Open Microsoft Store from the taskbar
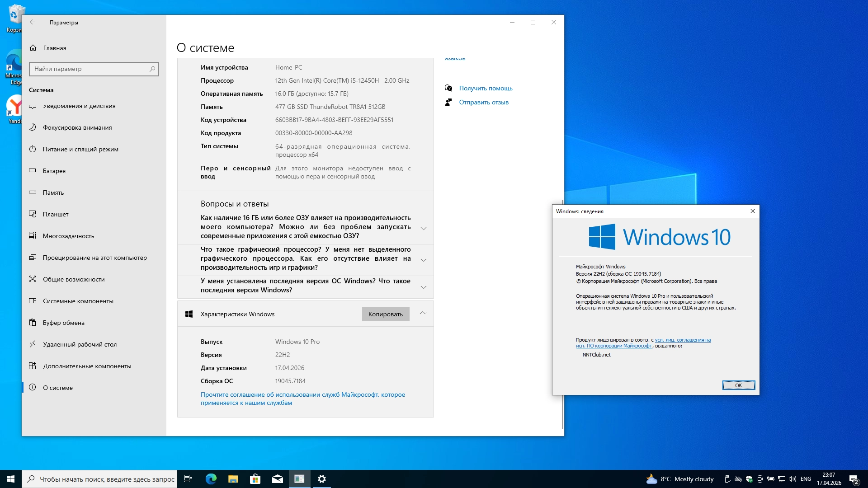 pyautogui.click(x=255, y=479)
